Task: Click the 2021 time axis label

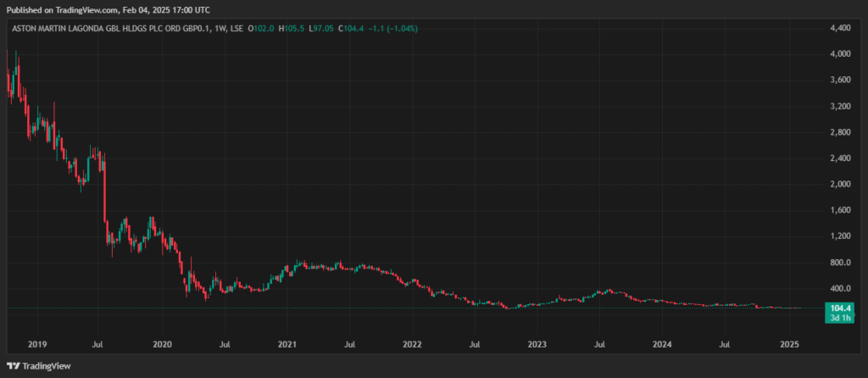Action: [x=287, y=344]
